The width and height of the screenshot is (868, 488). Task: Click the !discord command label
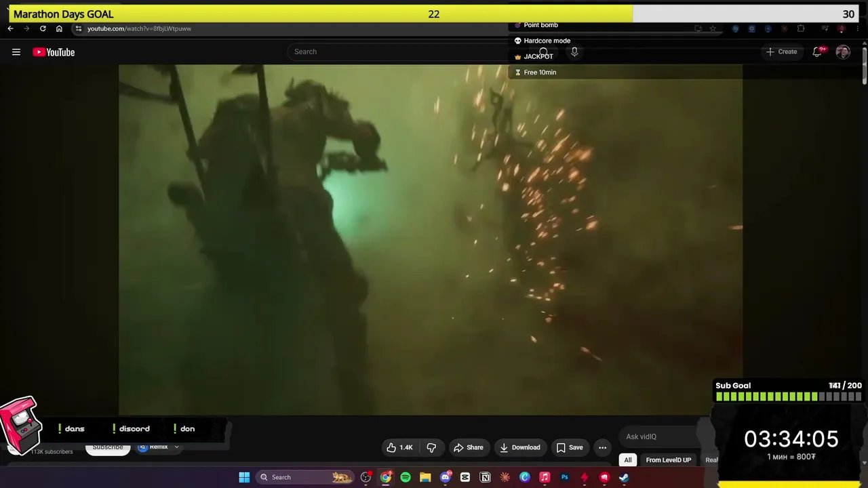pos(131,428)
